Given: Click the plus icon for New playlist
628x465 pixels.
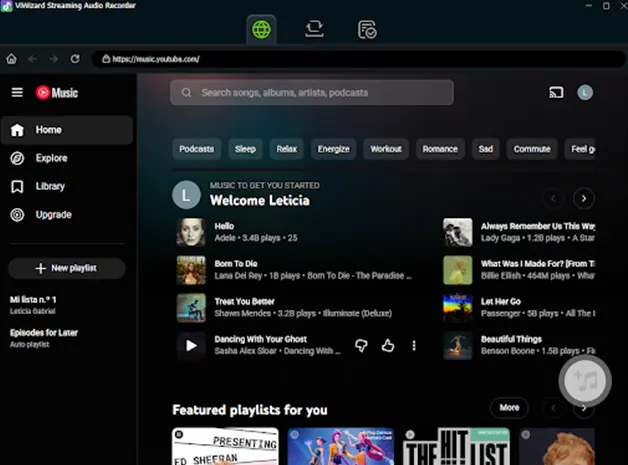Looking at the screenshot, I should coord(40,268).
